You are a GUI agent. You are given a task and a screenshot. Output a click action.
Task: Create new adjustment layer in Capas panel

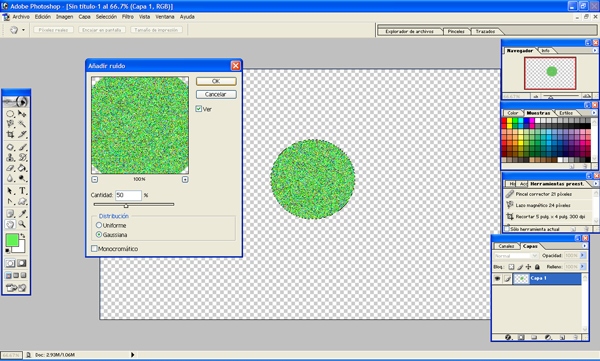[548, 337]
